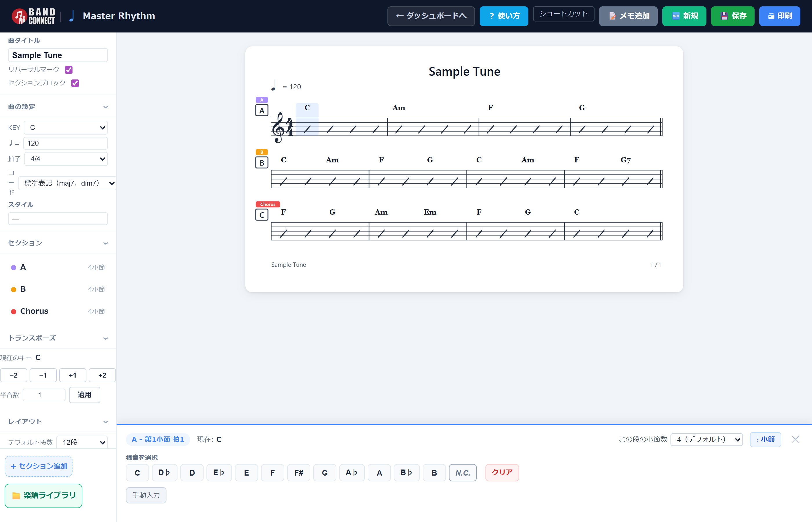Select root note F#
This screenshot has height=522, width=812.
coord(299,473)
